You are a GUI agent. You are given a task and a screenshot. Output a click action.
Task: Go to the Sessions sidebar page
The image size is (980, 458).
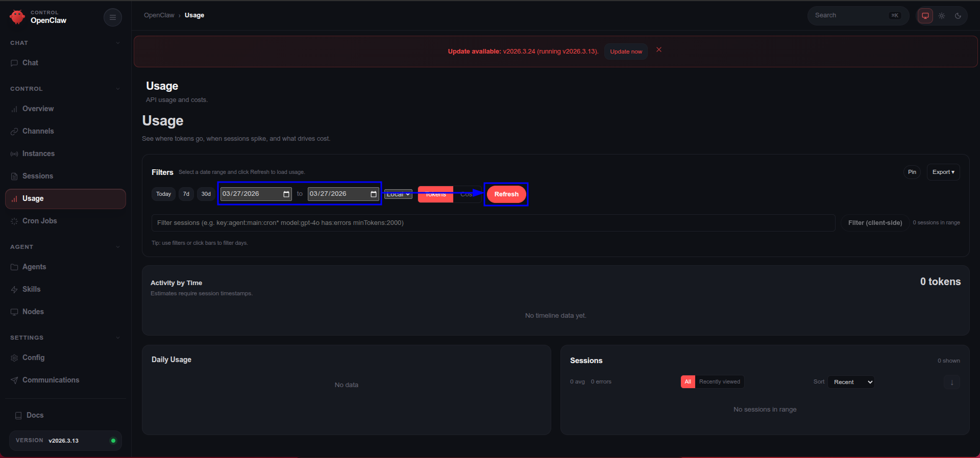(x=37, y=176)
